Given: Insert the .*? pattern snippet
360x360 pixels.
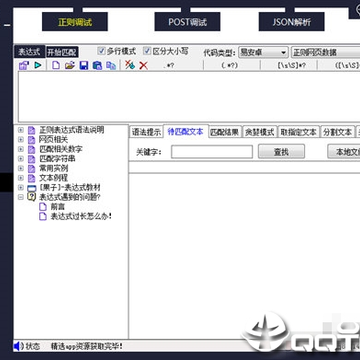Looking at the screenshot, I should 169,65.
